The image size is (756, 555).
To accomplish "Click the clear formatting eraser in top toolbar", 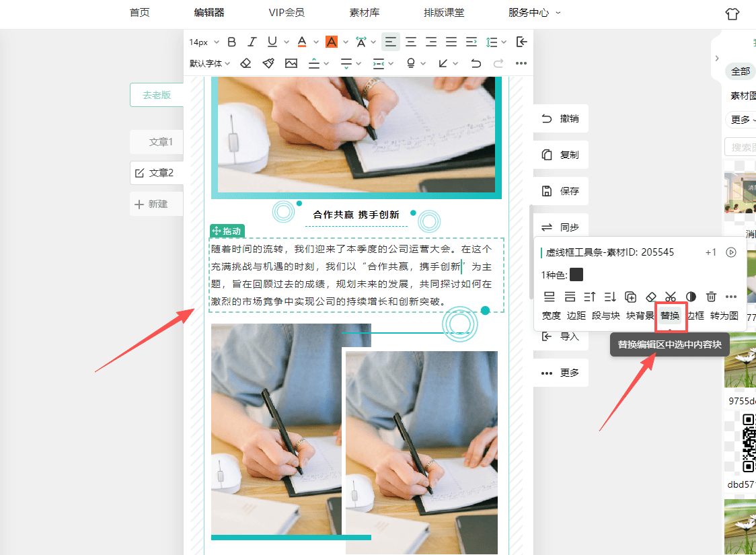I will 245,63.
